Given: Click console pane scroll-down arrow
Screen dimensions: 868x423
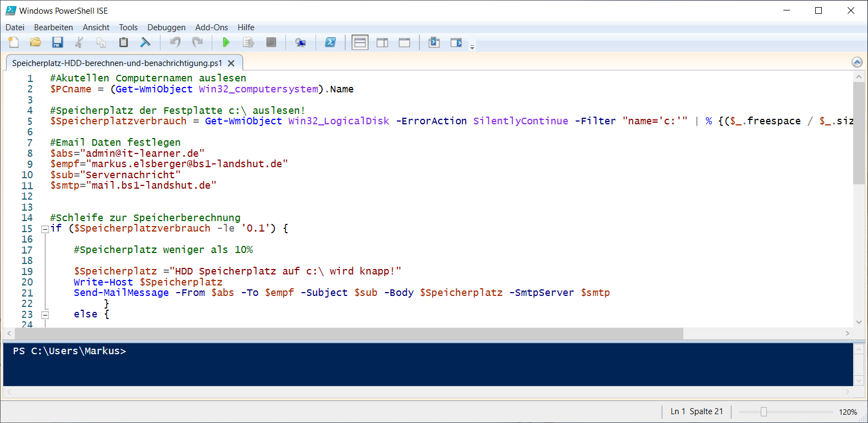Looking at the screenshot, I should pos(859,380).
